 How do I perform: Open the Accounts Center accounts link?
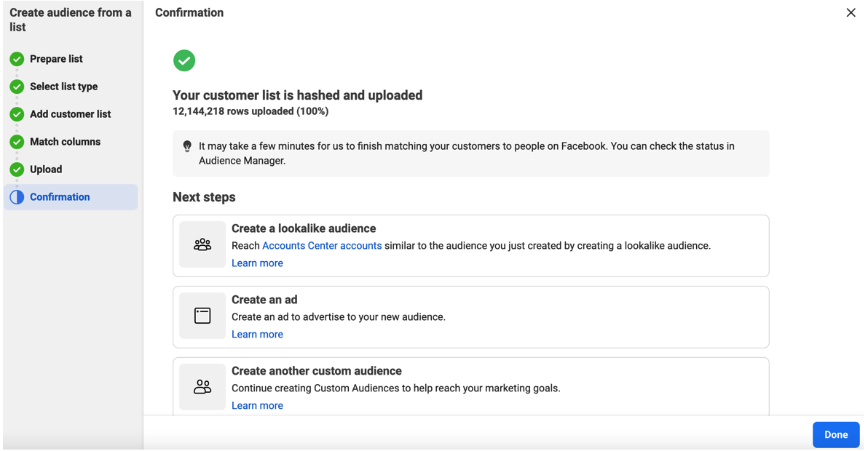[x=322, y=245]
